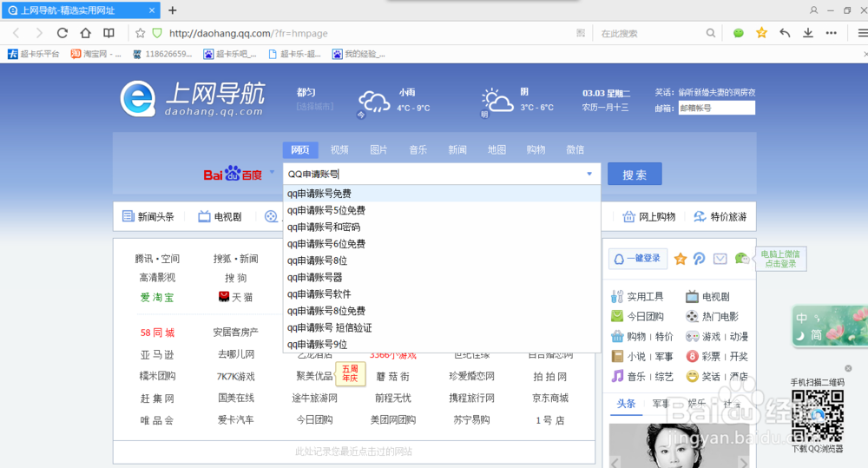
Task: Choose suggestion qq申请账号5位免费
Action: coord(442,210)
